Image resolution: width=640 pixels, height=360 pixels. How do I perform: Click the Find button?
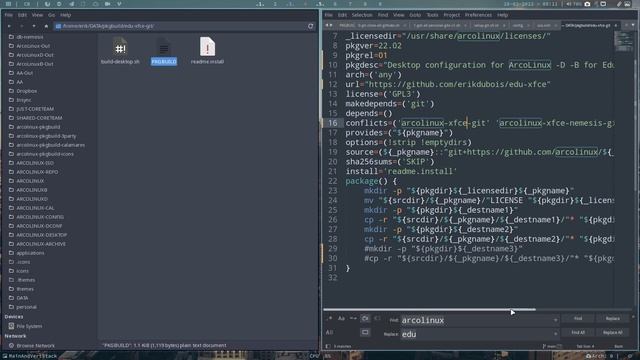pyautogui.click(x=578, y=318)
